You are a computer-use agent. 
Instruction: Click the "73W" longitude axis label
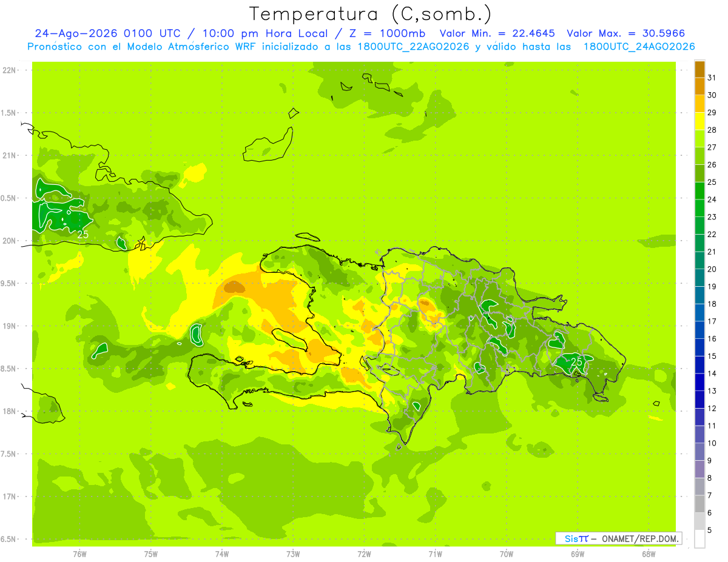click(293, 554)
